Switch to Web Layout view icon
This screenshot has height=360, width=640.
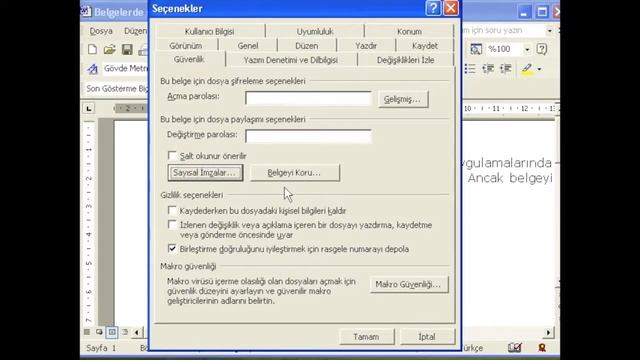point(99,332)
